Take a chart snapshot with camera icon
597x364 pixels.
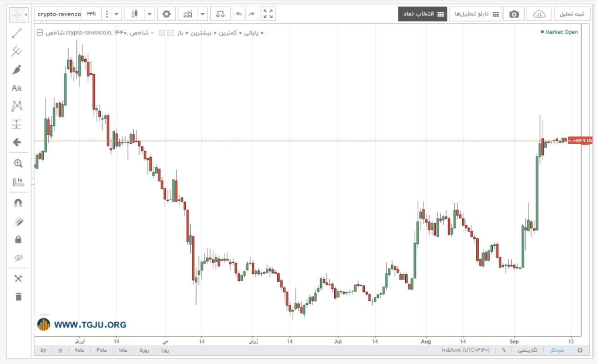click(514, 14)
